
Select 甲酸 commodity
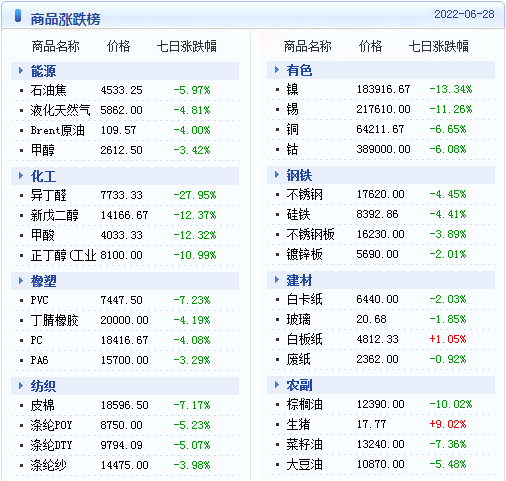(43, 235)
